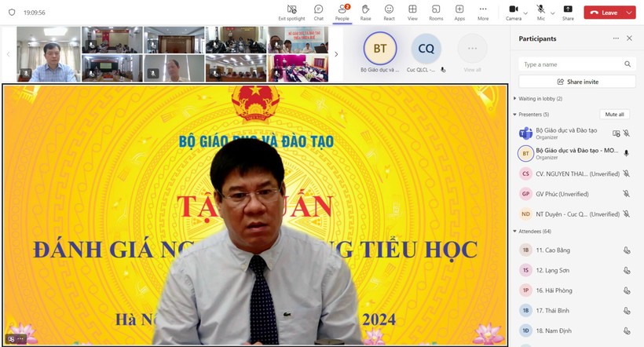Open camera options dropdown arrow
The height and width of the screenshot is (347, 644).
[x=525, y=13]
